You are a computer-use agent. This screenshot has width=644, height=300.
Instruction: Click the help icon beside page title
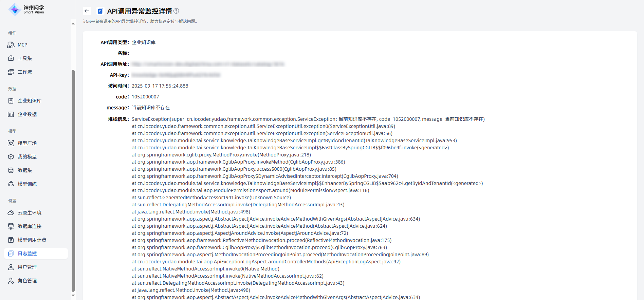pyautogui.click(x=176, y=11)
